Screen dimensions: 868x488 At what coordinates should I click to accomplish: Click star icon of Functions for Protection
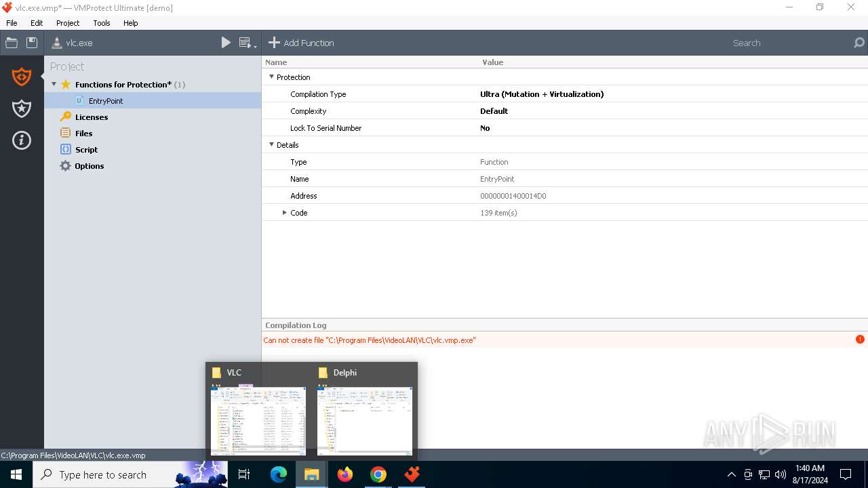coord(66,85)
